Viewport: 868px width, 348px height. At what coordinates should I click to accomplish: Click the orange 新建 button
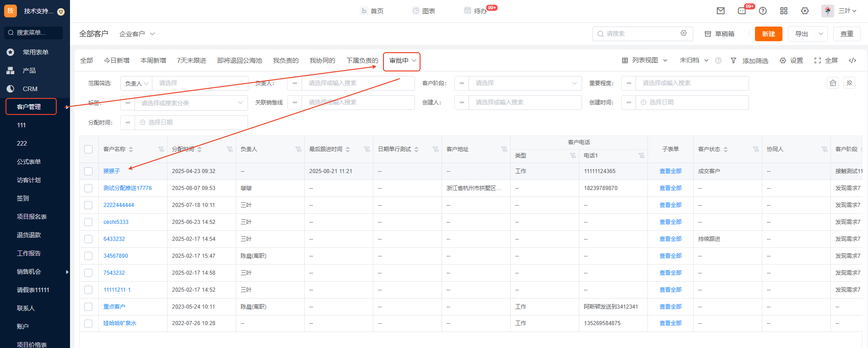coord(768,34)
